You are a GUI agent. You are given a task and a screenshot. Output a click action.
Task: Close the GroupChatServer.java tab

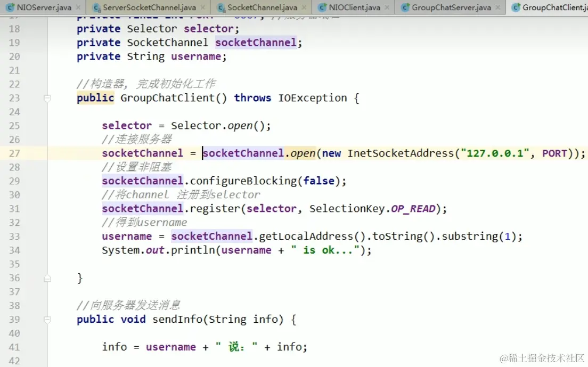pos(497,7)
